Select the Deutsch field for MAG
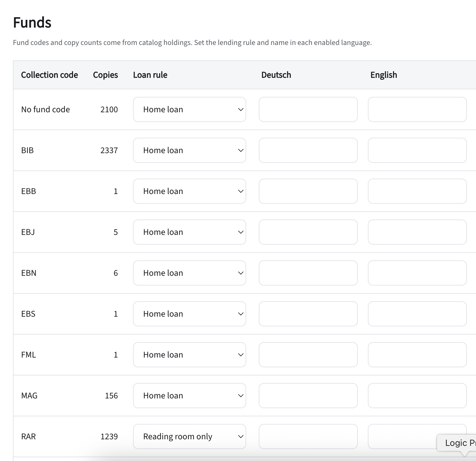 [308, 396]
